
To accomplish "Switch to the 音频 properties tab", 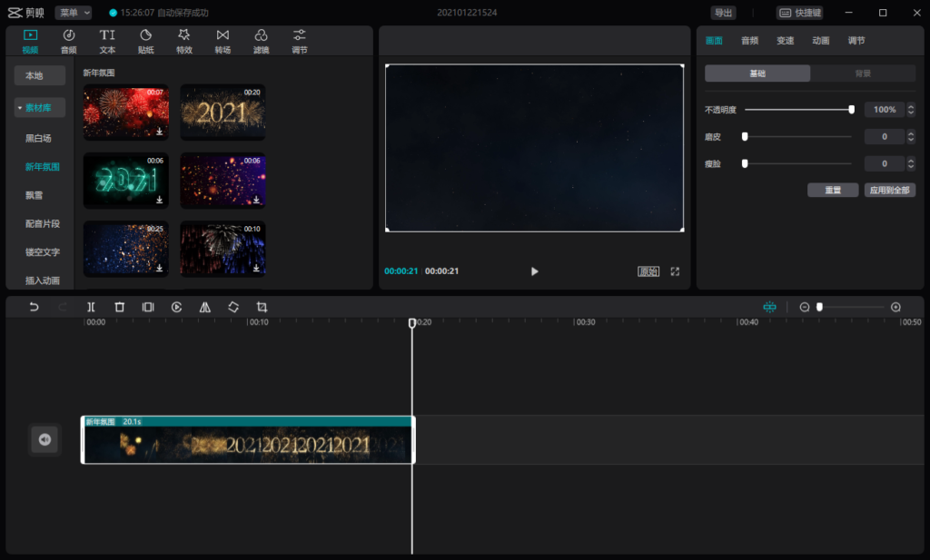I will [749, 40].
